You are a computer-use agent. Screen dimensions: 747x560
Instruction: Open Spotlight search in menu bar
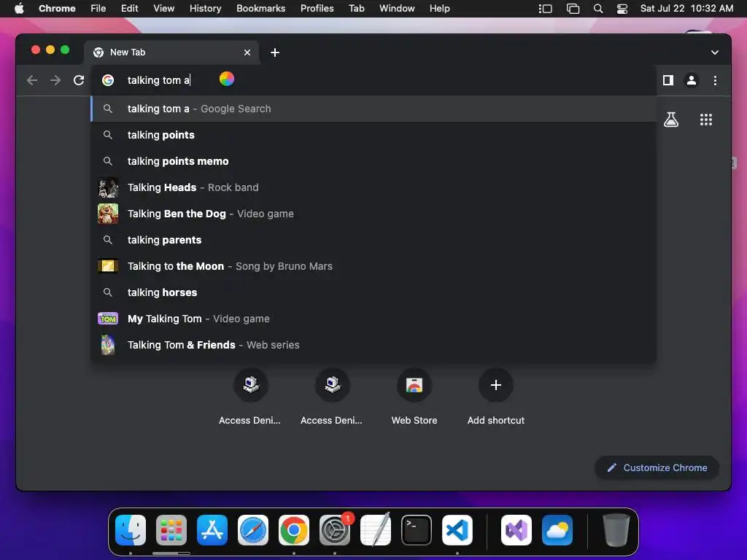[598, 9]
